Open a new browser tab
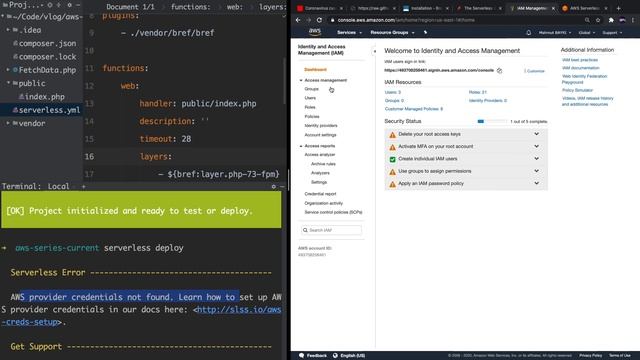The width and height of the screenshot is (640, 360). click(618, 8)
